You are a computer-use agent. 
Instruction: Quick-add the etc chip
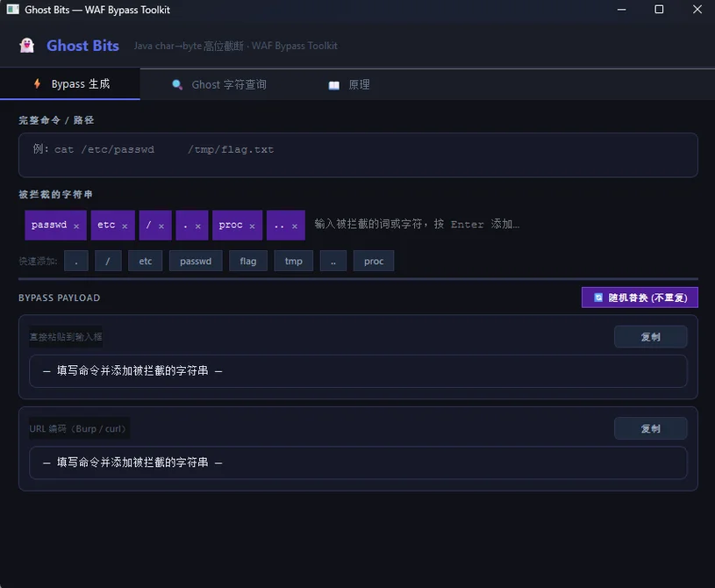tap(146, 261)
